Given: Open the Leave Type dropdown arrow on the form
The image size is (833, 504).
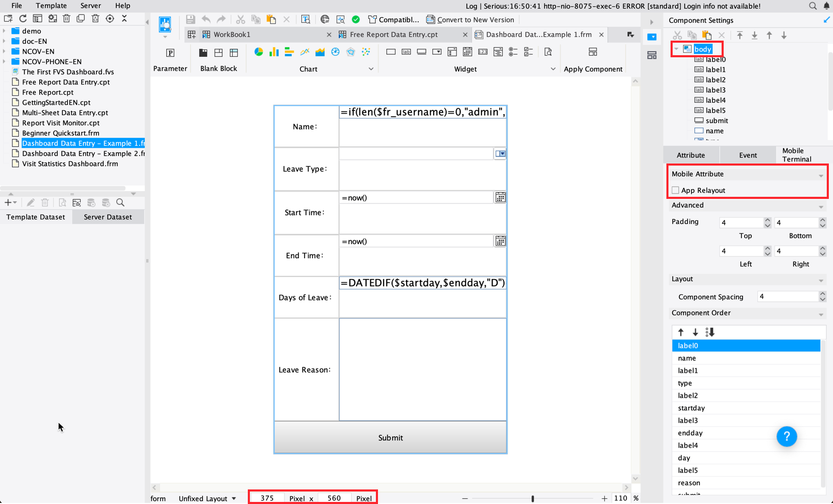Looking at the screenshot, I should pos(500,154).
